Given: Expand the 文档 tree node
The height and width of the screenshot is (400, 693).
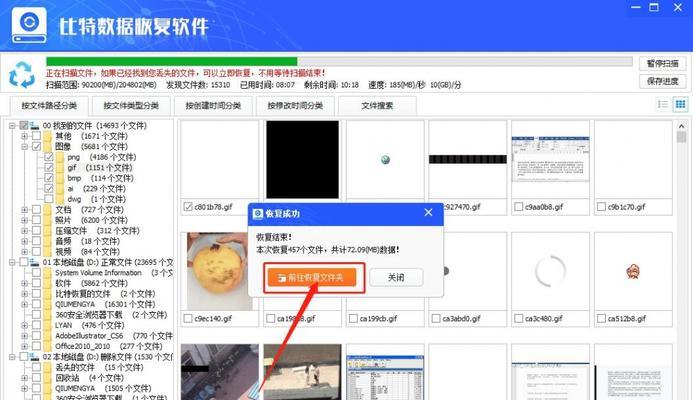Looking at the screenshot, I should [25, 210].
